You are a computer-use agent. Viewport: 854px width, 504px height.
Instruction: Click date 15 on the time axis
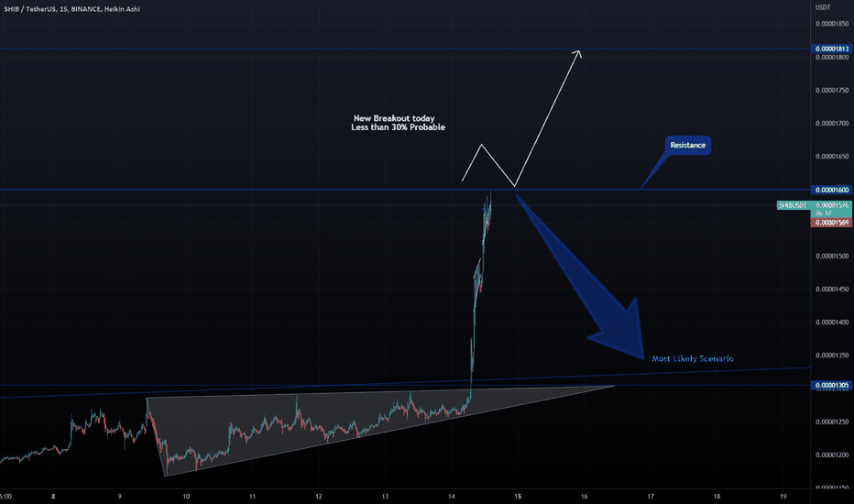pyautogui.click(x=518, y=497)
